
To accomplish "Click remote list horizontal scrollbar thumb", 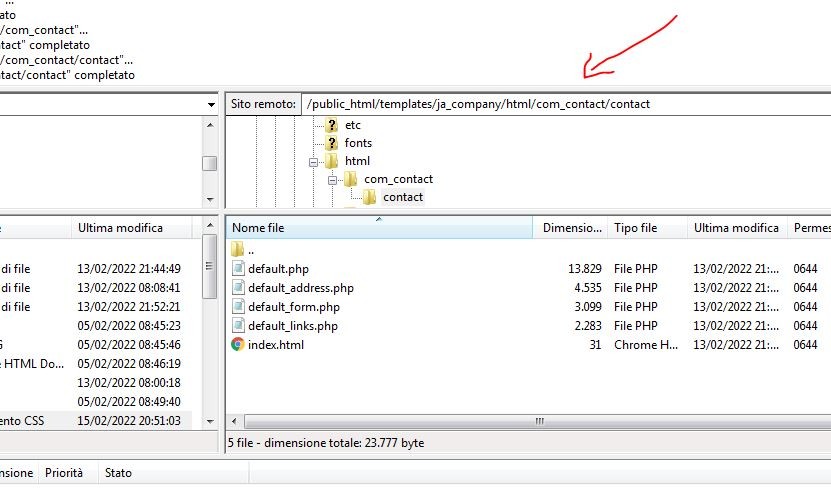I will click(x=538, y=422).
